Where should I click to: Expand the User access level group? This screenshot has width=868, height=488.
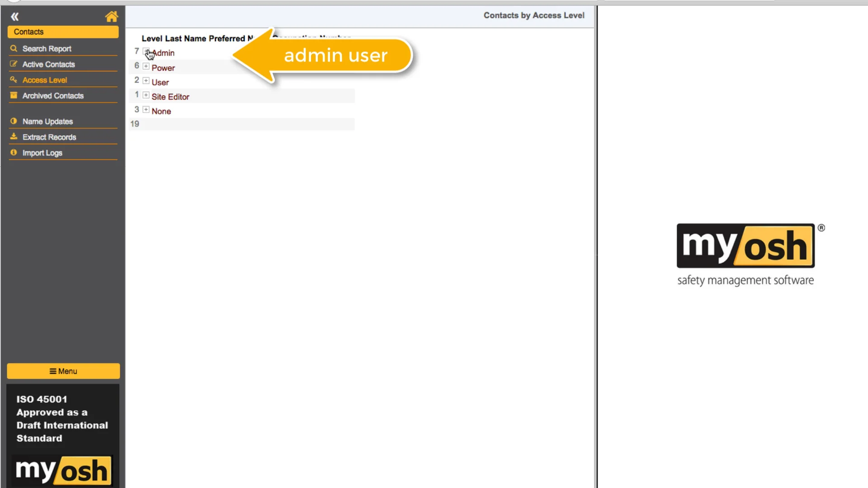146,80
